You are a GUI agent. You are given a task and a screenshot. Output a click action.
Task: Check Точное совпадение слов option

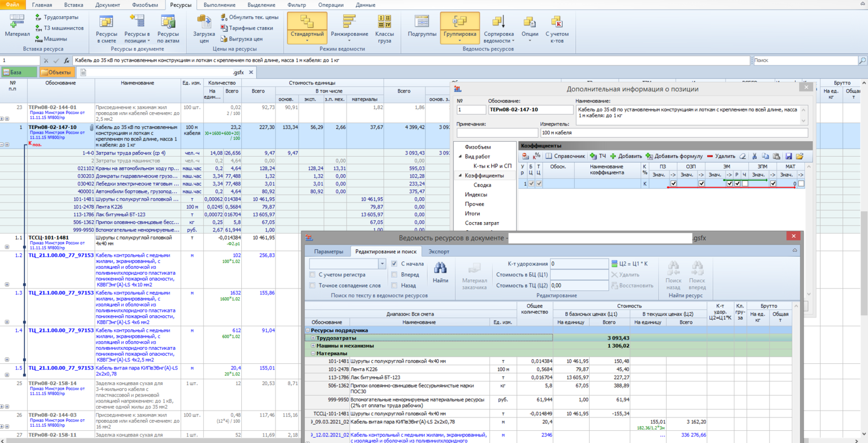312,286
